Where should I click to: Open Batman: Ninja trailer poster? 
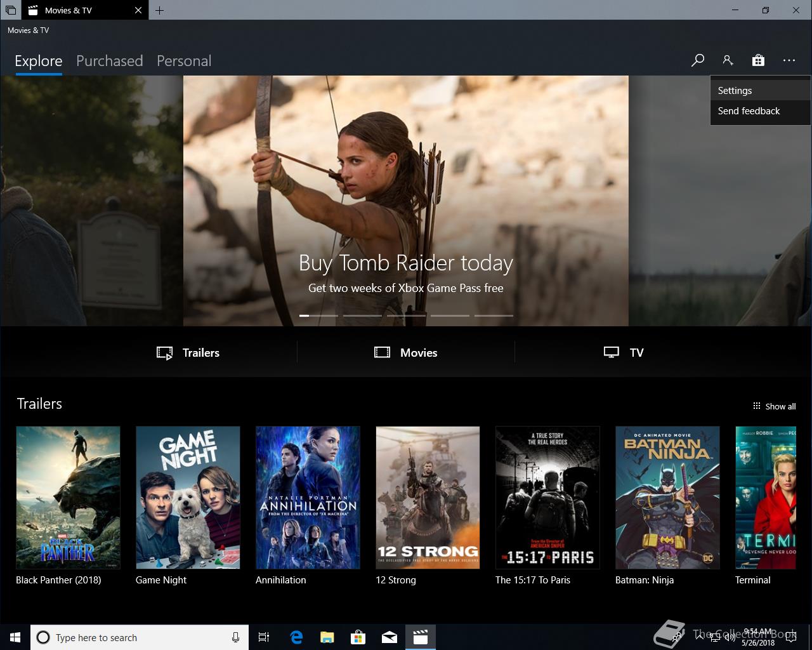pyautogui.click(x=667, y=498)
